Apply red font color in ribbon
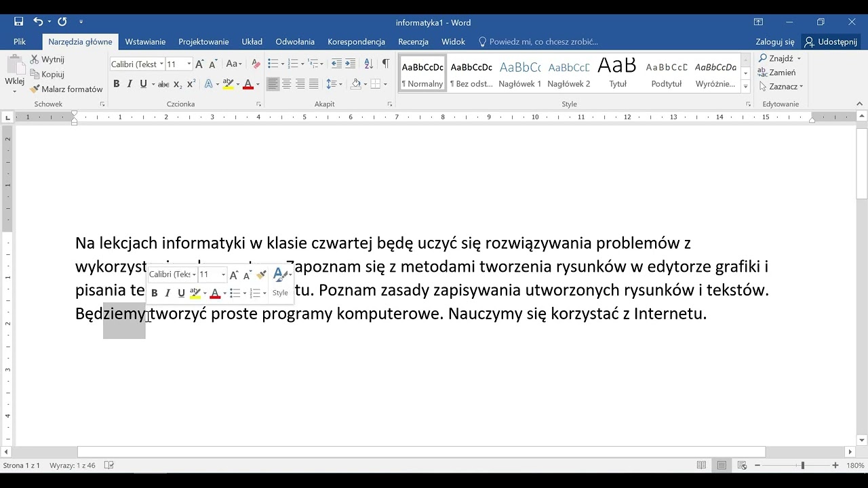868x488 pixels. coord(248,85)
